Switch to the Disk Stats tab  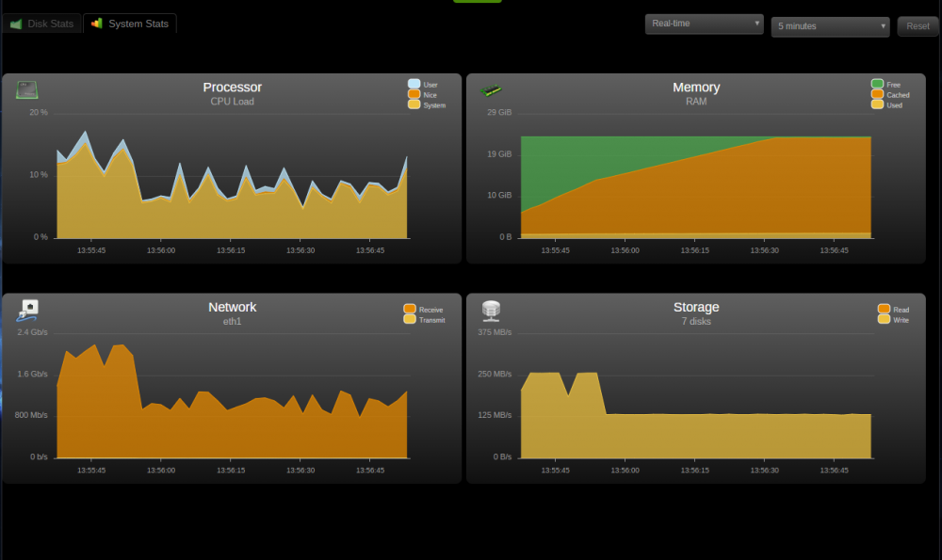click(41, 24)
